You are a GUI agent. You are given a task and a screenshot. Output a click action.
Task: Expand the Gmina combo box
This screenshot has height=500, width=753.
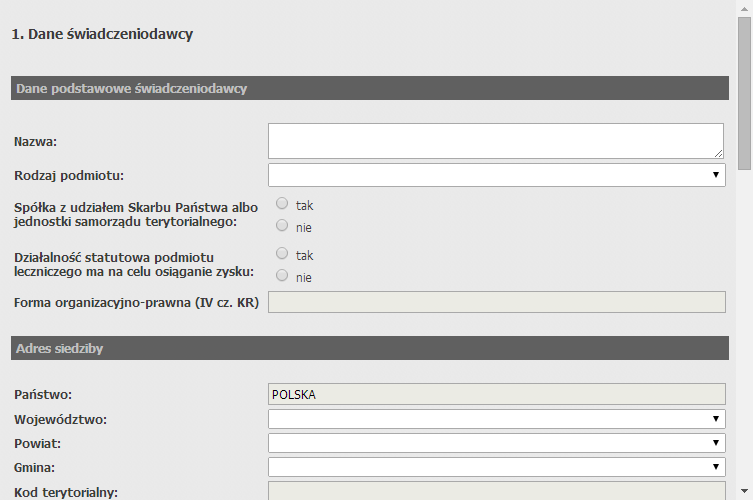(497, 467)
